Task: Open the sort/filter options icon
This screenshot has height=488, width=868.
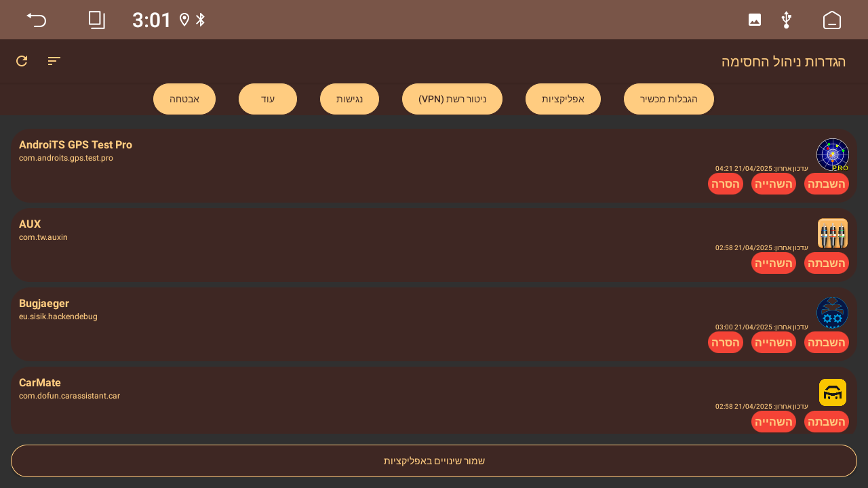Action: click(x=54, y=61)
